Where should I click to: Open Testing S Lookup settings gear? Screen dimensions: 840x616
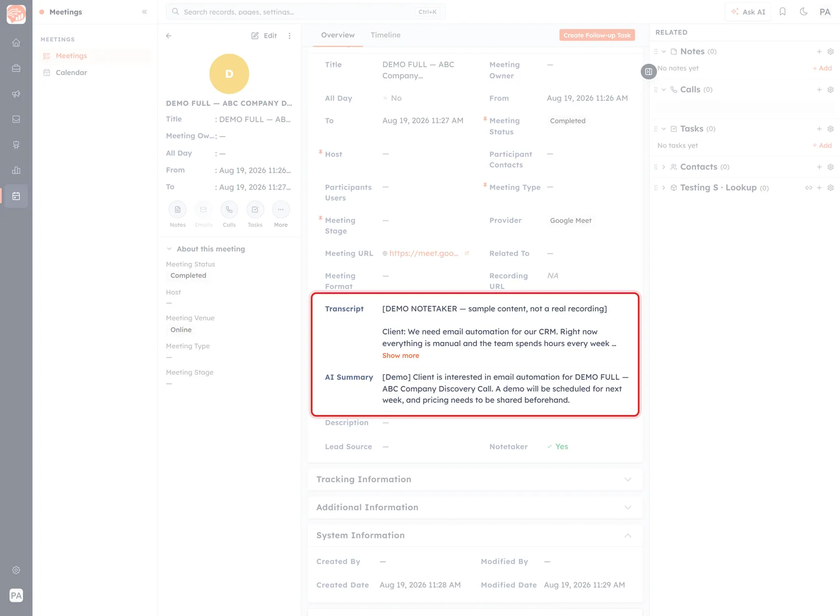[x=831, y=187]
